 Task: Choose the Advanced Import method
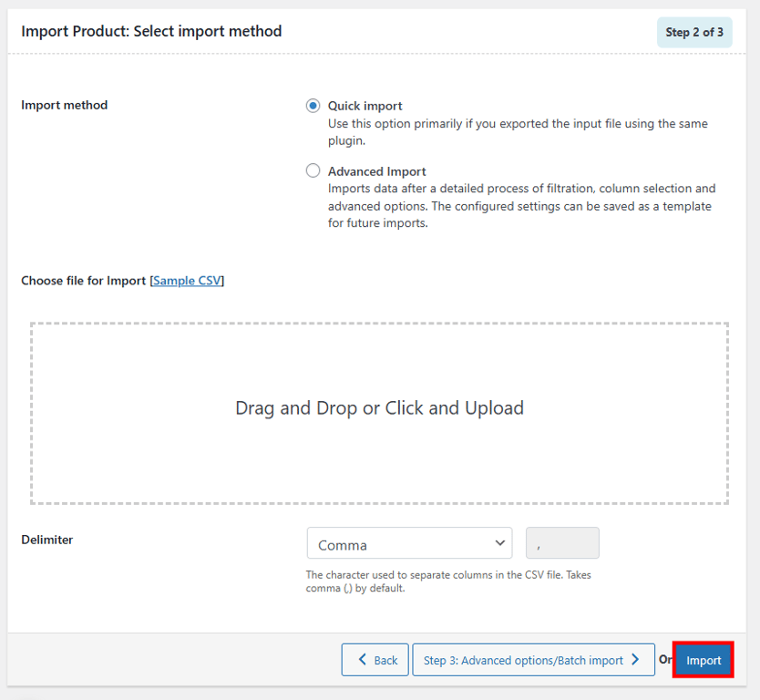tap(313, 170)
